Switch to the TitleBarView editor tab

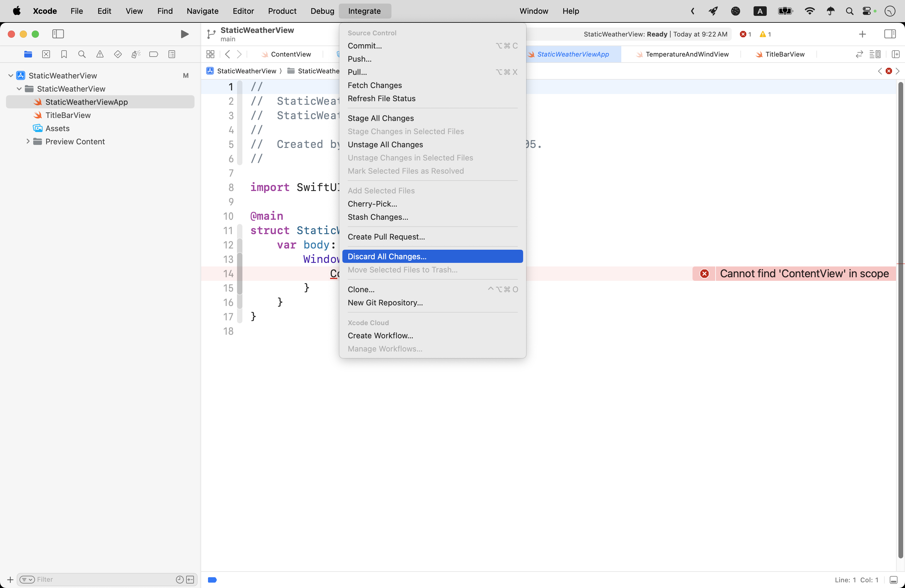(x=784, y=54)
